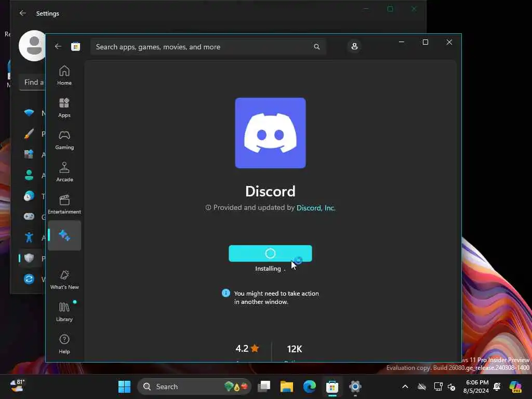Image resolution: width=532 pixels, height=399 pixels.
Task: Click the Store back arrow
Action: click(x=58, y=46)
